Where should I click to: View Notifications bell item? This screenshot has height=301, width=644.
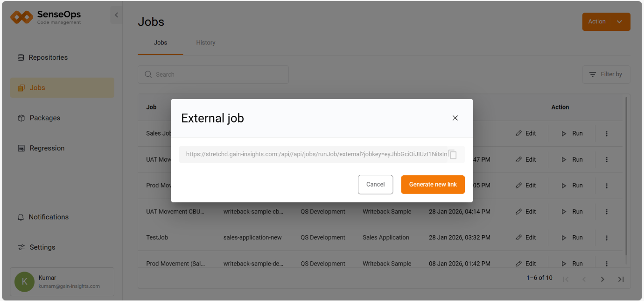(49, 217)
